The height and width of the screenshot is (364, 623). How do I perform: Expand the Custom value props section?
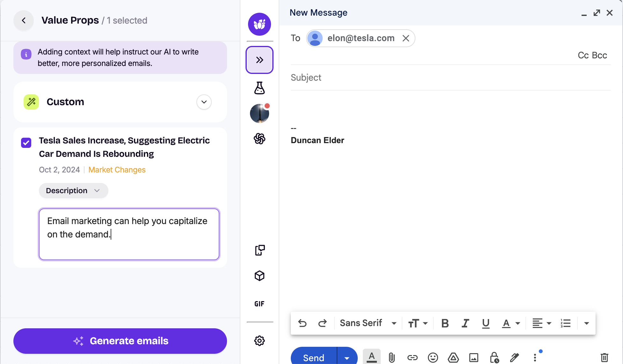point(204,102)
